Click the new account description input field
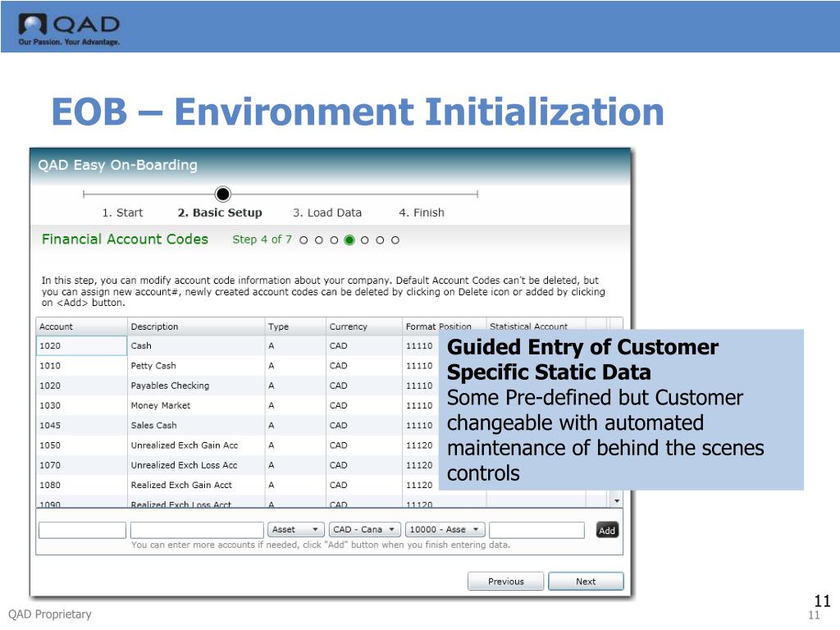840x630 pixels. [x=197, y=530]
